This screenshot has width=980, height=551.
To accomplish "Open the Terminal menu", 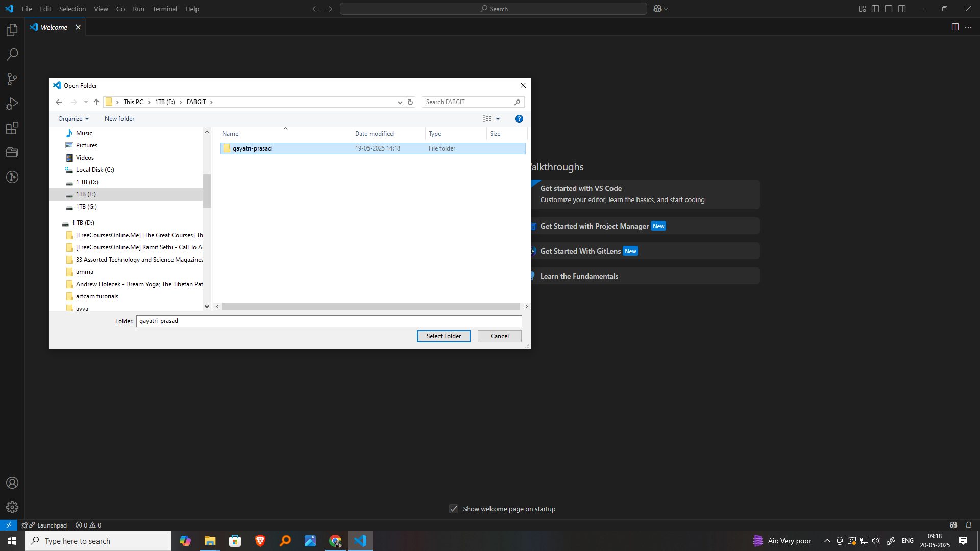I will [164, 9].
